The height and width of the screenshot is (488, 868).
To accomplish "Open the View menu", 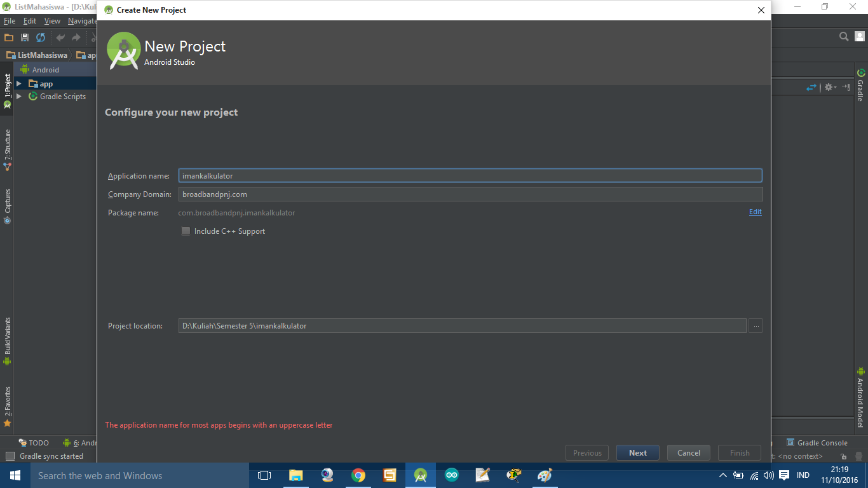I will [52, 21].
